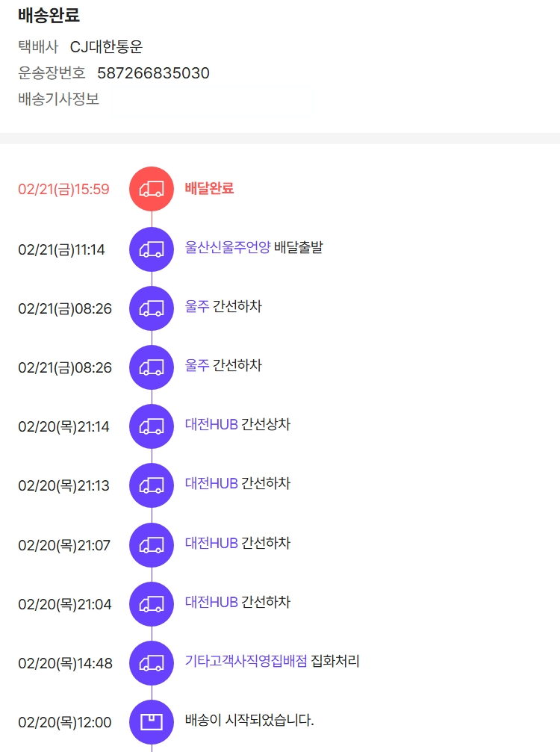Open the 대전HUB link in 간선상차 row

click(x=211, y=425)
